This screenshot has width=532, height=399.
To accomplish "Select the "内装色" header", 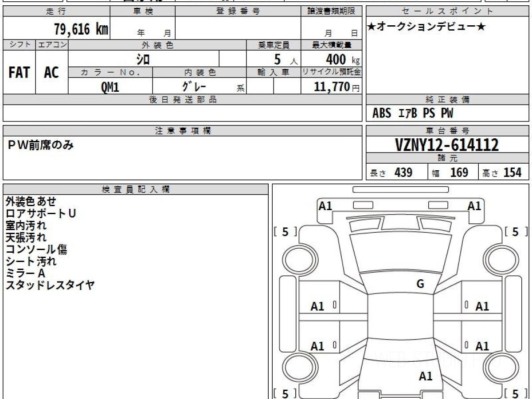I will coord(199,72).
